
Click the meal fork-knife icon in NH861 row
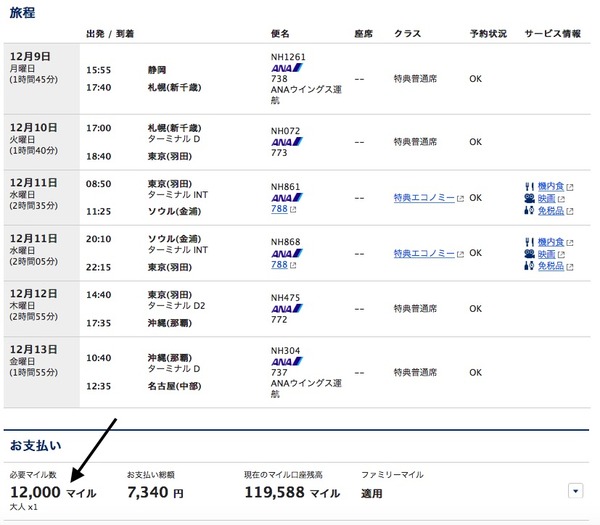529,187
